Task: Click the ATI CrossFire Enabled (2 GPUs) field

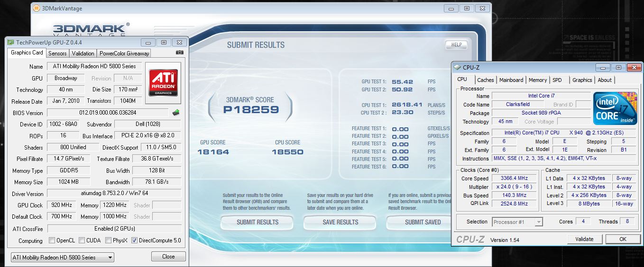Action: click(x=114, y=229)
